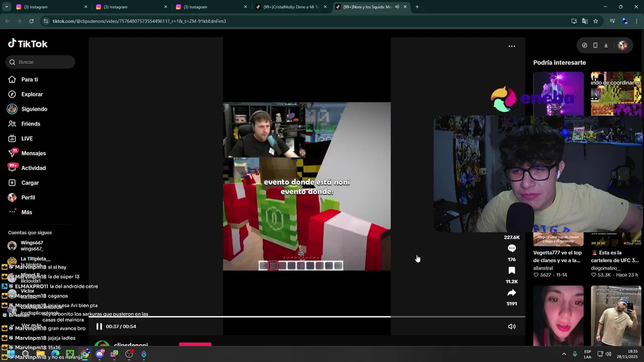Click the mobile phone app icon
The height and width of the screenshot is (362, 644).
pyautogui.click(x=595, y=45)
